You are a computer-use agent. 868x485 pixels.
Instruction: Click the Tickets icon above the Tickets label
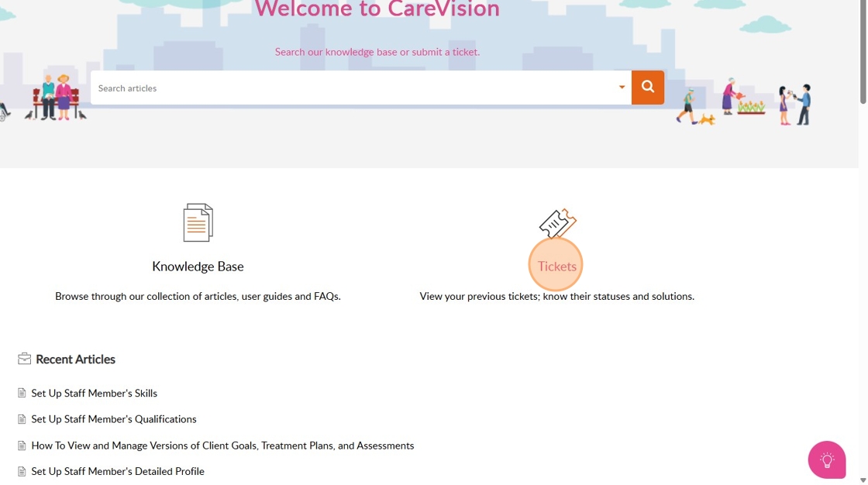point(557,222)
